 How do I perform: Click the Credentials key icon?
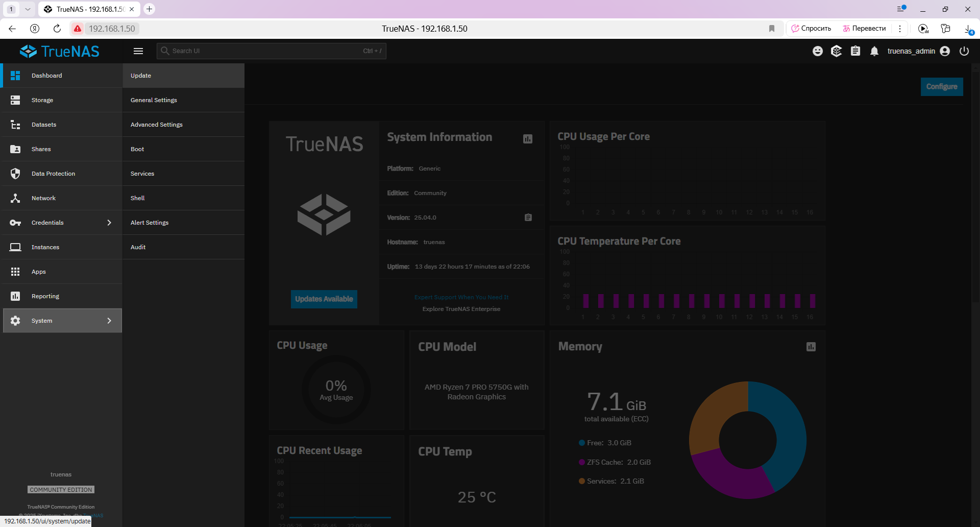15,223
